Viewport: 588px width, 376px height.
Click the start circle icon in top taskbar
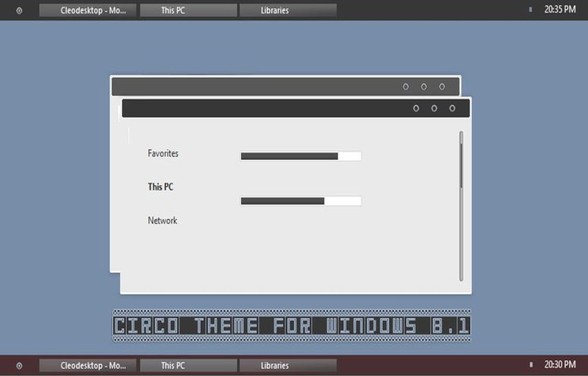[x=19, y=11]
